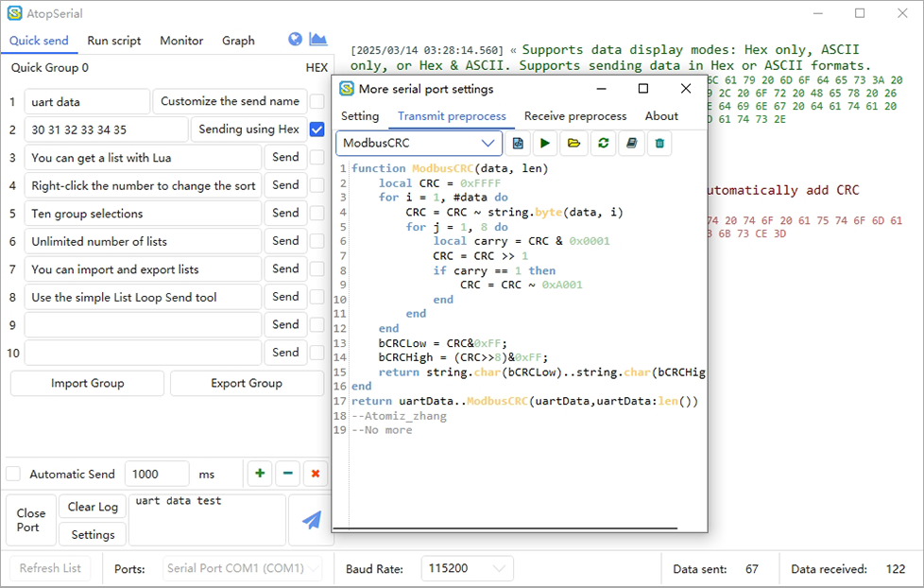Click the new script file icon
Screen dimensions: 924x588
click(x=518, y=144)
